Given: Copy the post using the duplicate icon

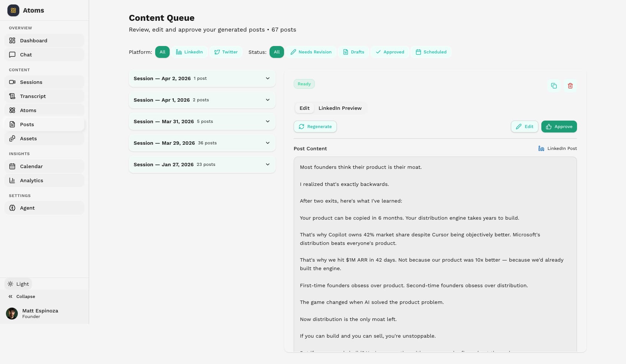Looking at the screenshot, I should [554, 86].
